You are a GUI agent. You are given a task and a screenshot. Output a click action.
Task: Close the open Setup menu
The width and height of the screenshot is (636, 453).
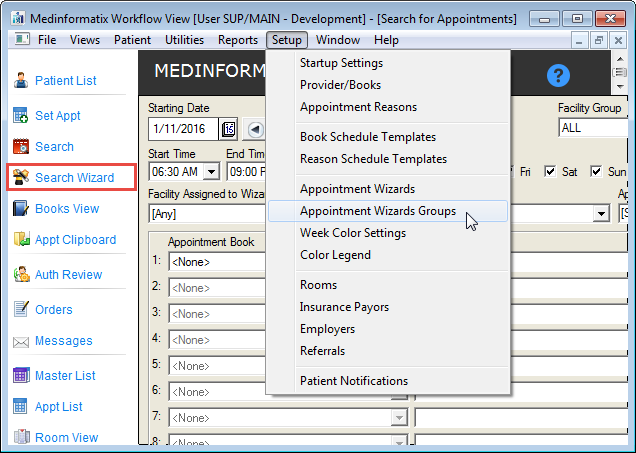[x=287, y=40]
